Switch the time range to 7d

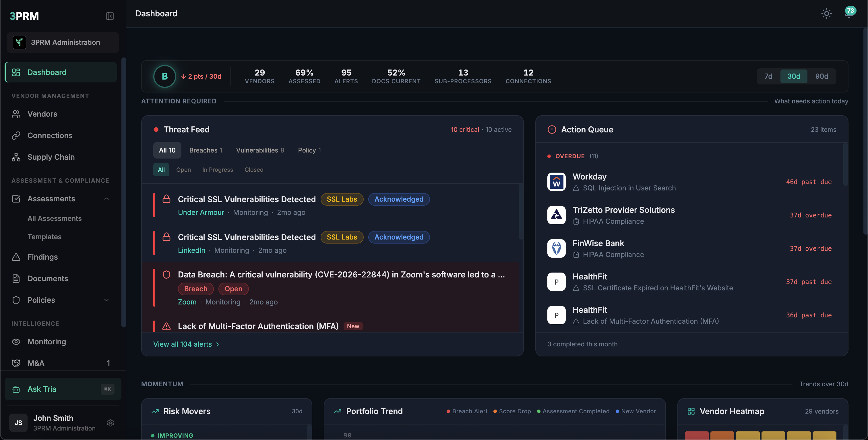[x=768, y=76]
